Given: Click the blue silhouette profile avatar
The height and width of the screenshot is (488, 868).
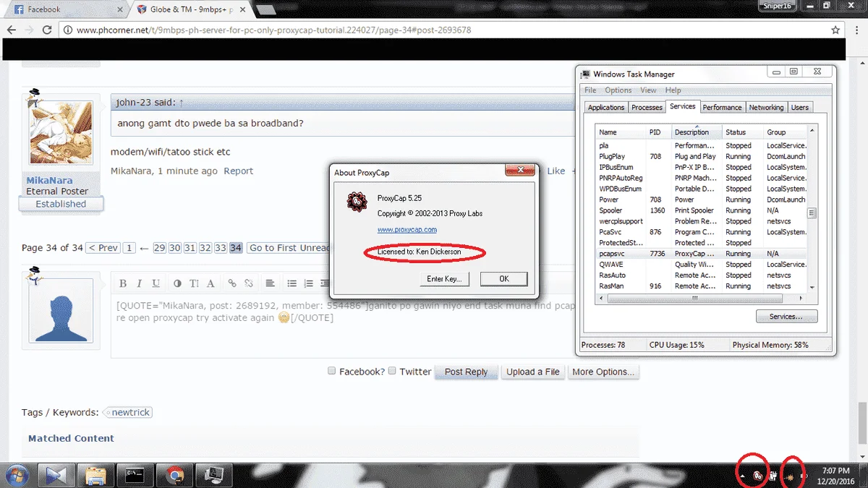Looking at the screenshot, I should pos(61,311).
